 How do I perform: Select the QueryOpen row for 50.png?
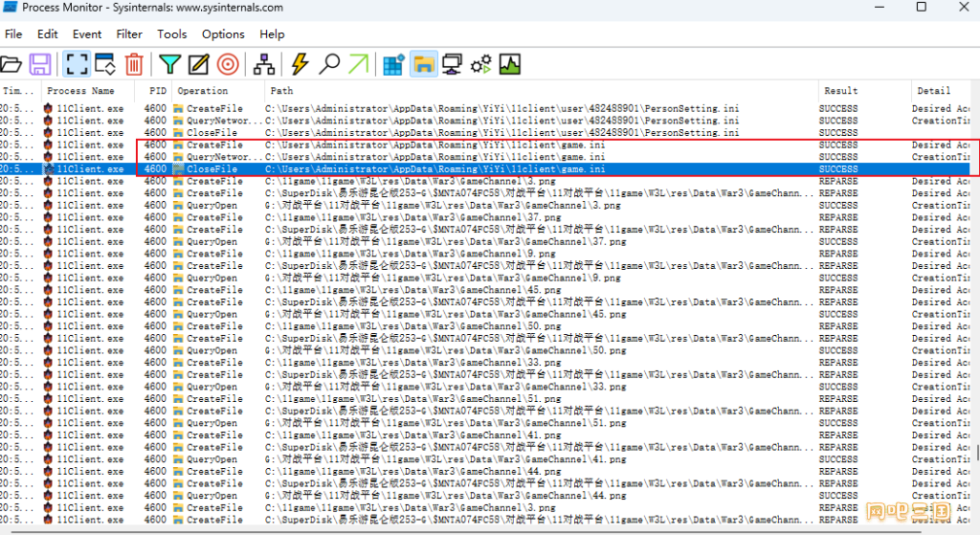485,350
